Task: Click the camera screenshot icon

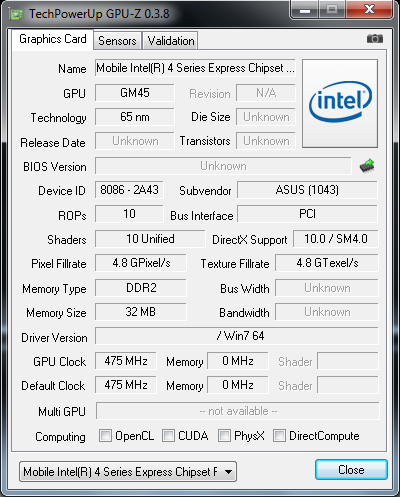Action: click(x=375, y=39)
